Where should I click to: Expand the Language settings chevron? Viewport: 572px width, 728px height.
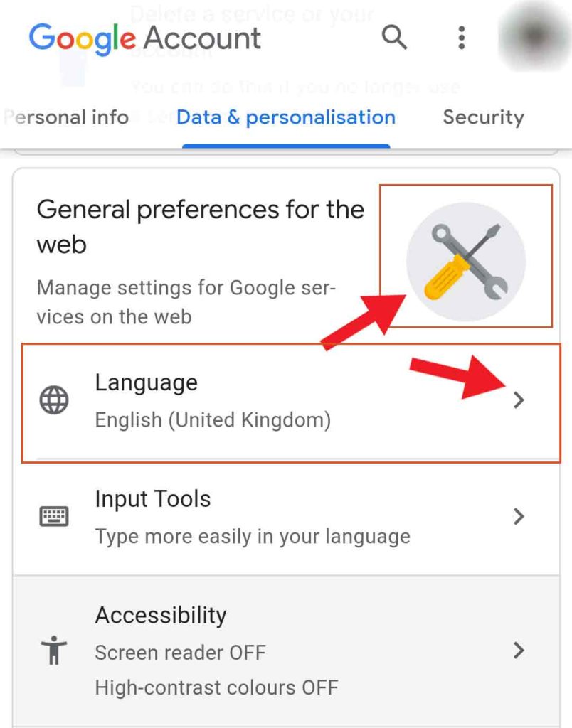(x=519, y=400)
